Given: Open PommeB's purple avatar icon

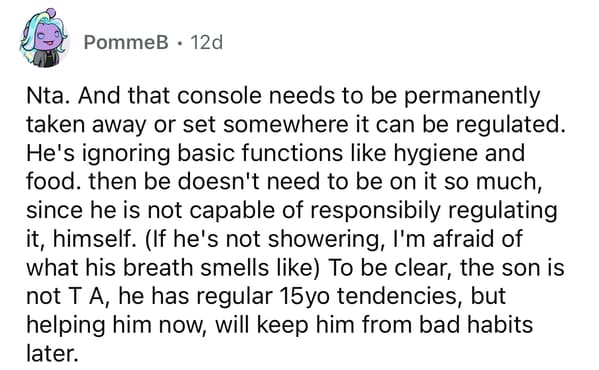Looking at the screenshot, I should coord(44,39).
